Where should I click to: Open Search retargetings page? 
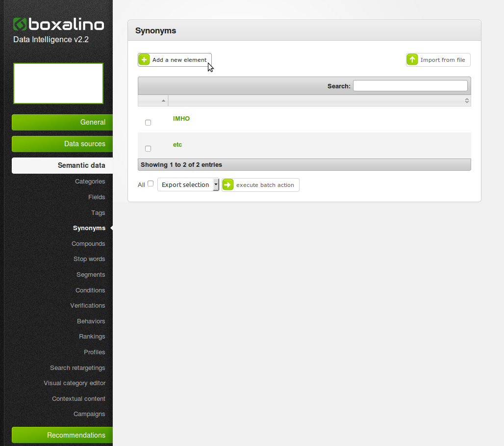coord(77,368)
